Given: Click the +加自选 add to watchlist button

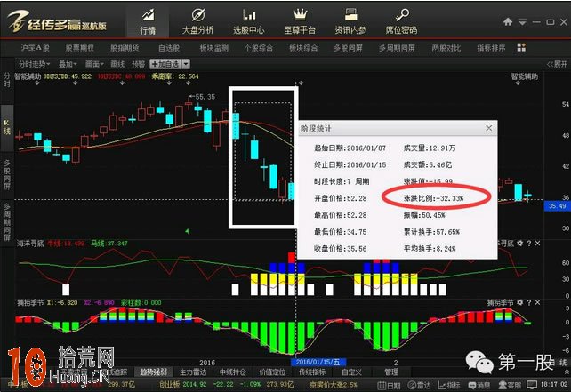Looking at the screenshot, I should point(165,64).
